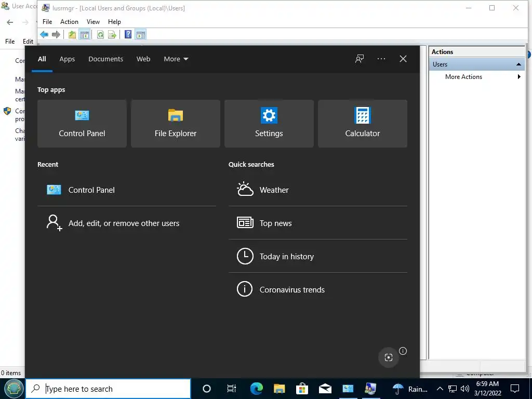This screenshot has height=399, width=532.
Task: Click the back arrow in User Accounts window
Action: coord(10,22)
